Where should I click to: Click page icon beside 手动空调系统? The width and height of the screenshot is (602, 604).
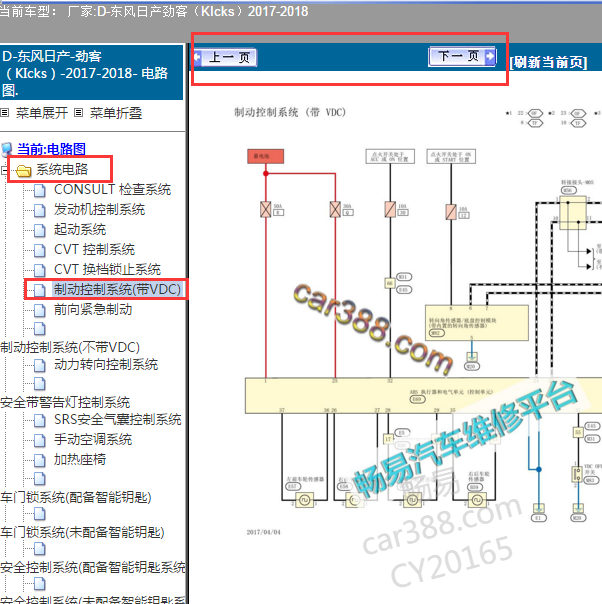click(39, 440)
